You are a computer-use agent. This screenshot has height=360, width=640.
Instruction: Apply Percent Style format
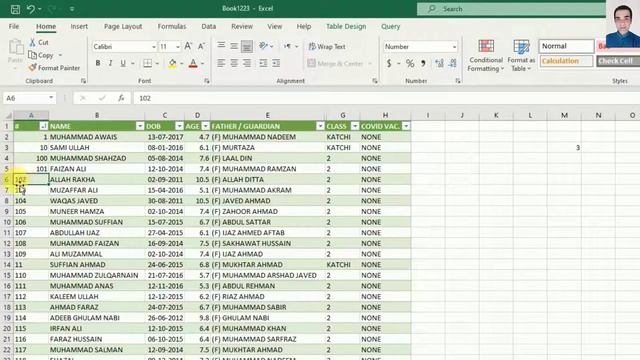click(x=410, y=63)
